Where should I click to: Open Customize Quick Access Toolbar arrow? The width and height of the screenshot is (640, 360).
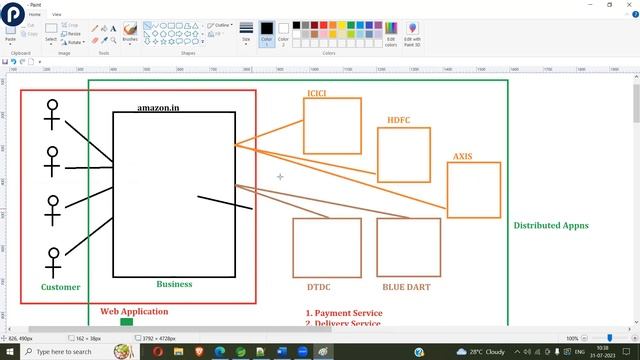(x=40, y=62)
